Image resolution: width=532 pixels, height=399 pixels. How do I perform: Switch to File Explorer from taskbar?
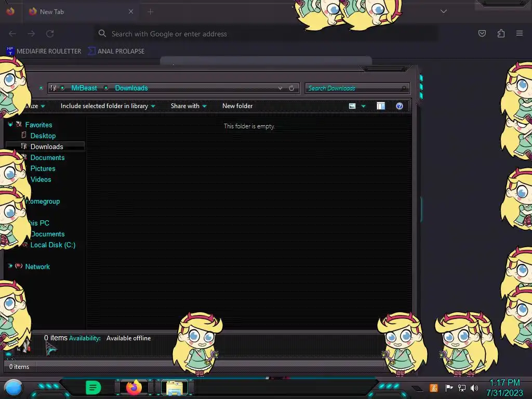click(x=175, y=388)
